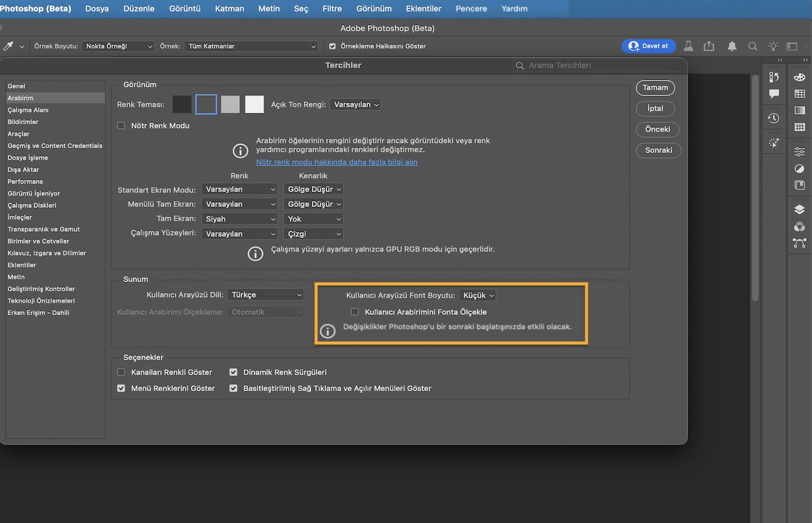Open the History panel

tap(774, 118)
